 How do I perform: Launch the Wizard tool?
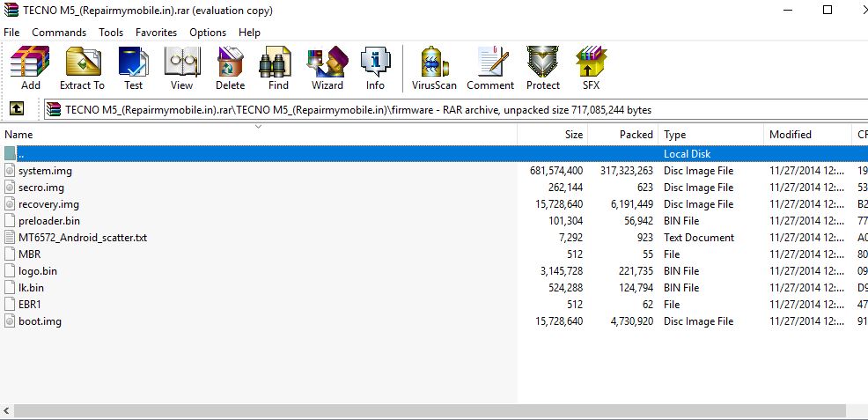[327, 69]
